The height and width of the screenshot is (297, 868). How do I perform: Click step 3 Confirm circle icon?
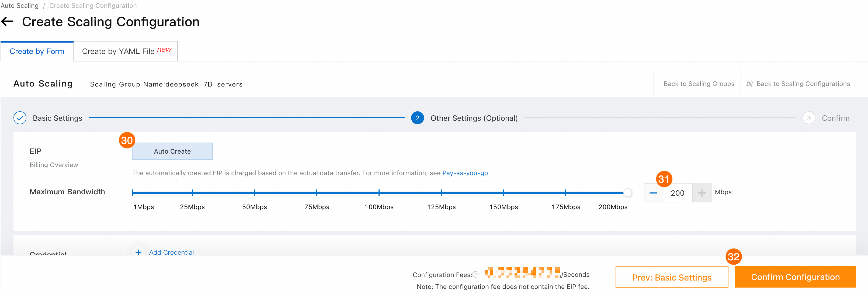[808, 118]
